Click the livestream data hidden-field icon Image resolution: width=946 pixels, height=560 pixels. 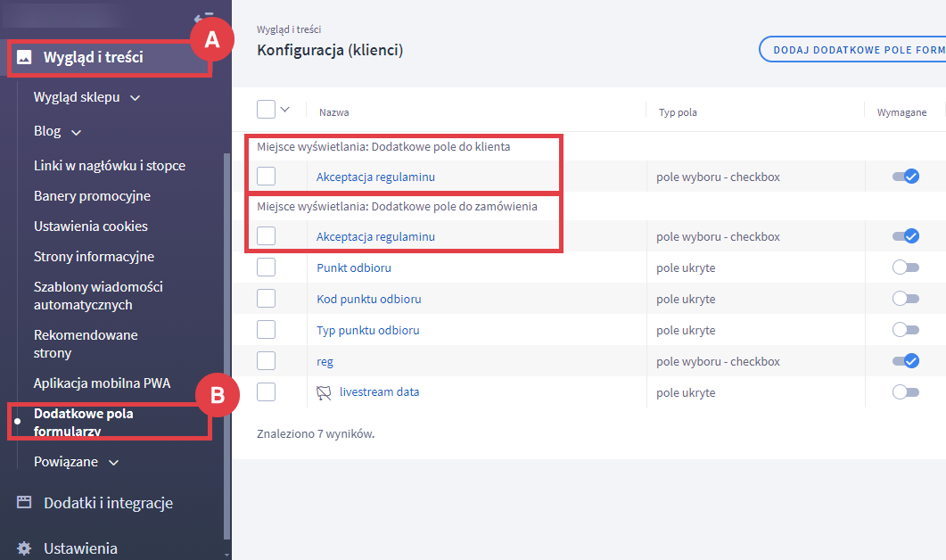tap(324, 392)
